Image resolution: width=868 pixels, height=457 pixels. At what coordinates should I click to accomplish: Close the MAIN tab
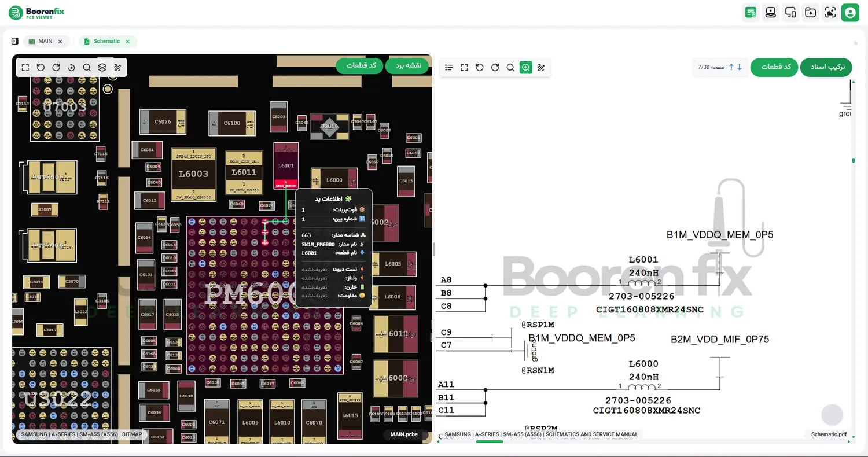[x=60, y=42]
